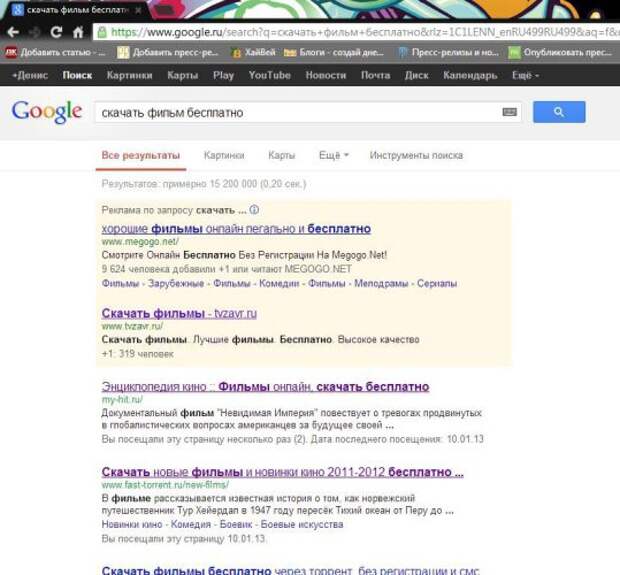This screenshot has height=575, width=620.
Task: Open the bookmark 'Добавить статью'
Action: 55,52
